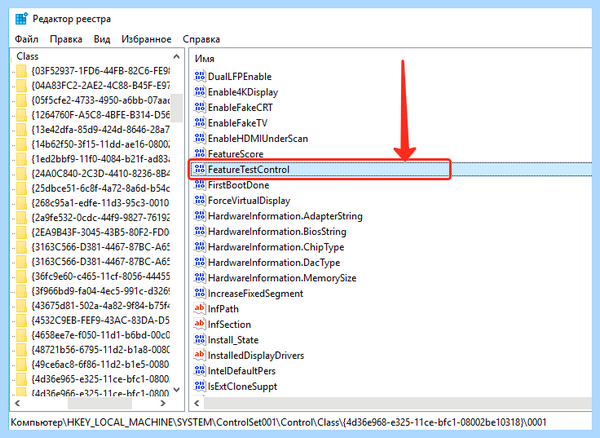Select the {24A0C840-2C3D-4410 key
Screen dimensions: 600x438
[x=101, y=174]
